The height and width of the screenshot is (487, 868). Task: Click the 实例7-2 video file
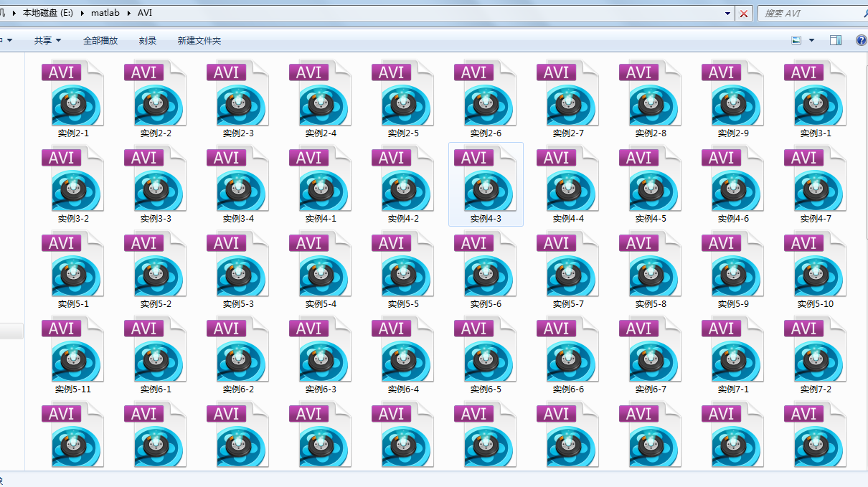click(x=816, y=355)
